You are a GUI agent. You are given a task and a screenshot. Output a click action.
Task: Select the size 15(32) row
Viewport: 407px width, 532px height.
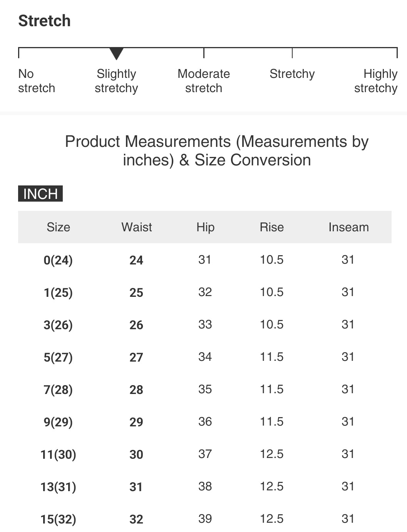pos(205,519)
